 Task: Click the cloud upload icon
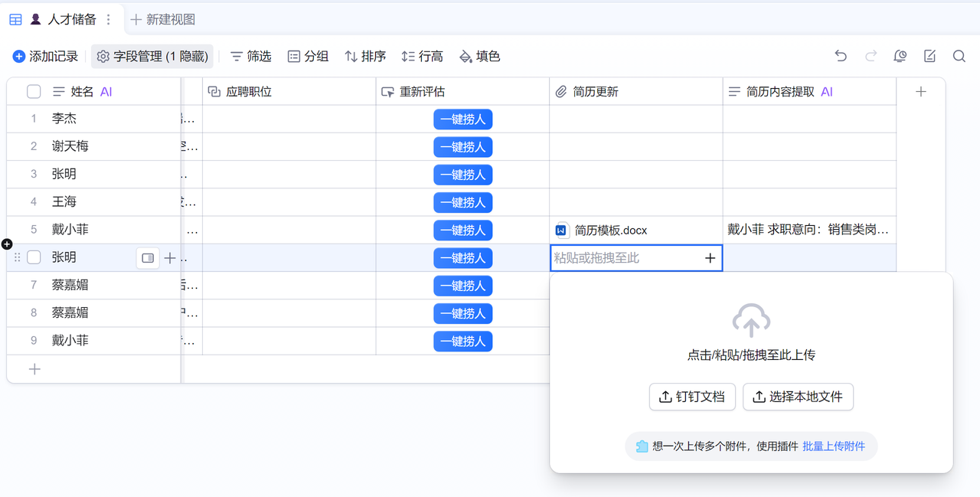pyautogui.click(x=751, y=320)
